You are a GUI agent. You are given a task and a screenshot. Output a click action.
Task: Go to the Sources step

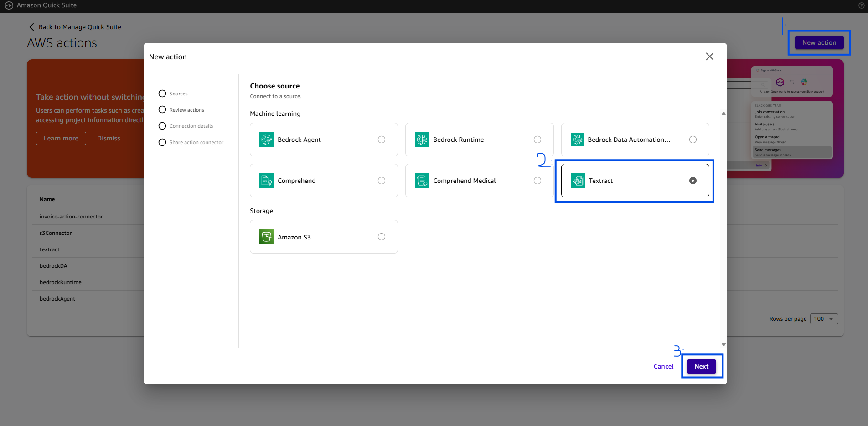pyautogui.click(x=173, y=94)
